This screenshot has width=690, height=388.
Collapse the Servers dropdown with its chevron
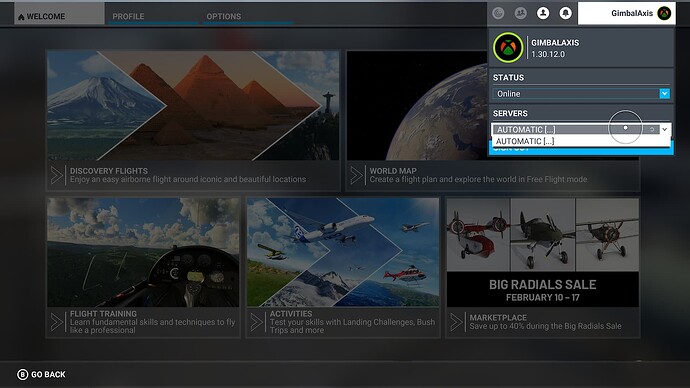pos(664,129)
